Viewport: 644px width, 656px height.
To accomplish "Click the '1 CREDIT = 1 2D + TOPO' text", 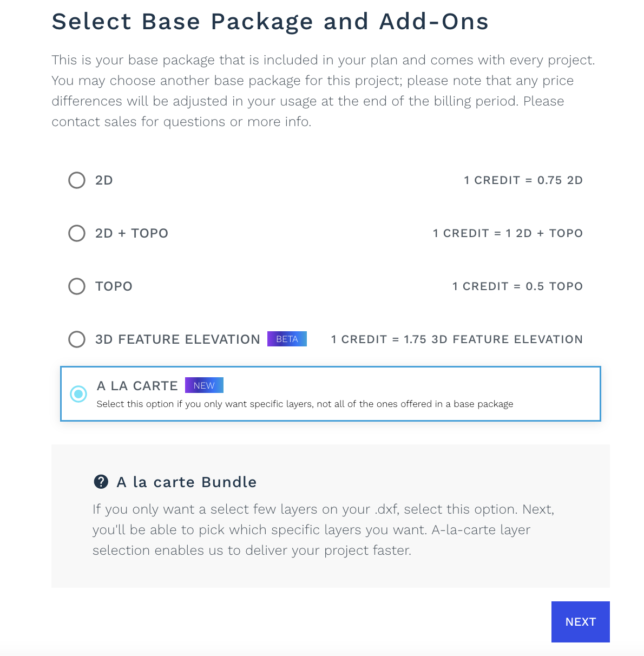I will (508, 233).
